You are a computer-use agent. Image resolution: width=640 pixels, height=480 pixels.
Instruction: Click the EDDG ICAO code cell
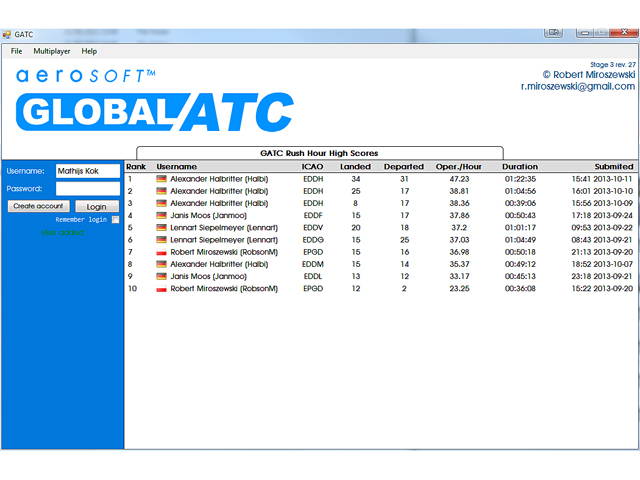pyautogui.click(x=313, y=240)
